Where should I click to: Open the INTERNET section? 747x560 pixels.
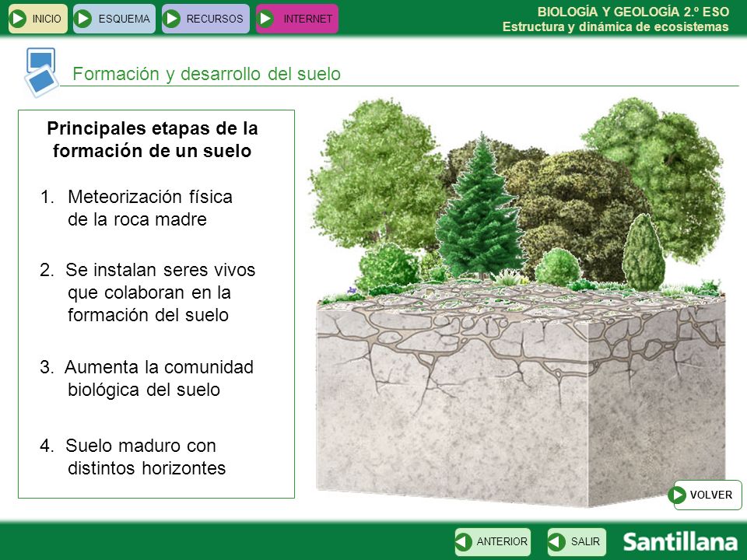pyautogui.click(x=296, y=19)
